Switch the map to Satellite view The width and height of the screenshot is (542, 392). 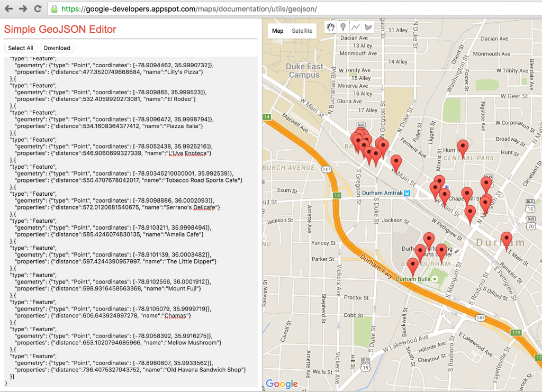tap(302, 31)
